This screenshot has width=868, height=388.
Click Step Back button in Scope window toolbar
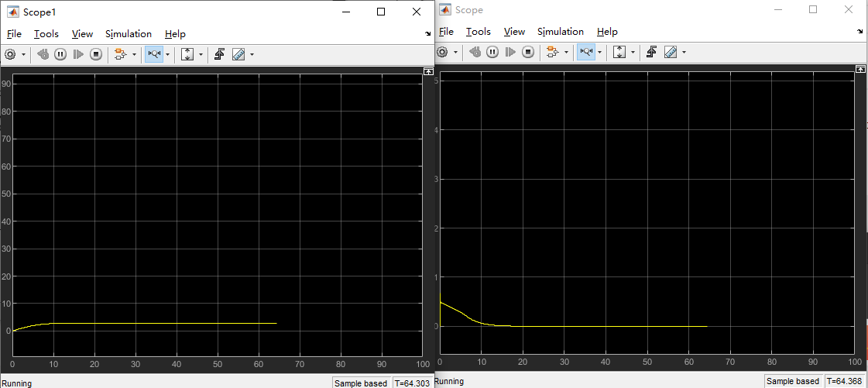pyautogui.click(x=475, y=52)
